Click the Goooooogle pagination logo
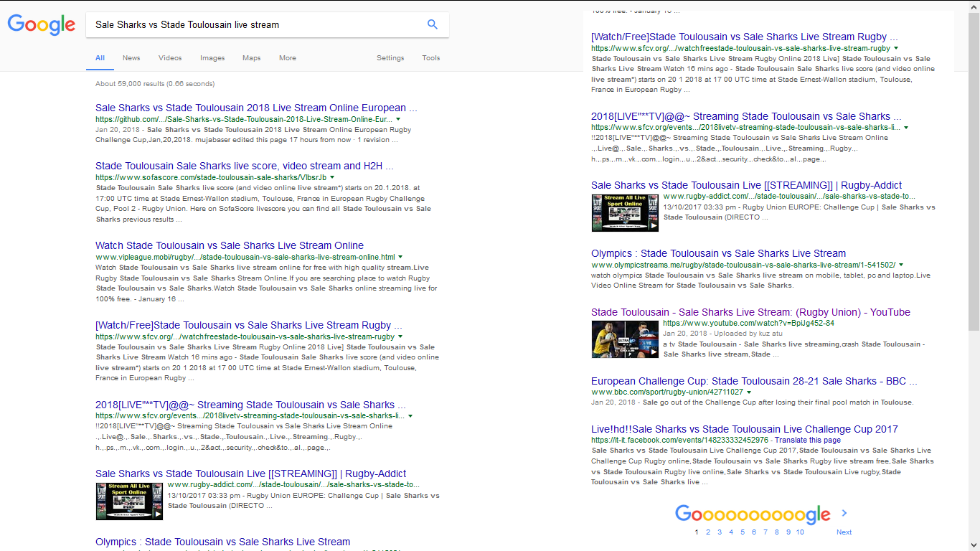This screenshot has width=980, height=551. 753,514
